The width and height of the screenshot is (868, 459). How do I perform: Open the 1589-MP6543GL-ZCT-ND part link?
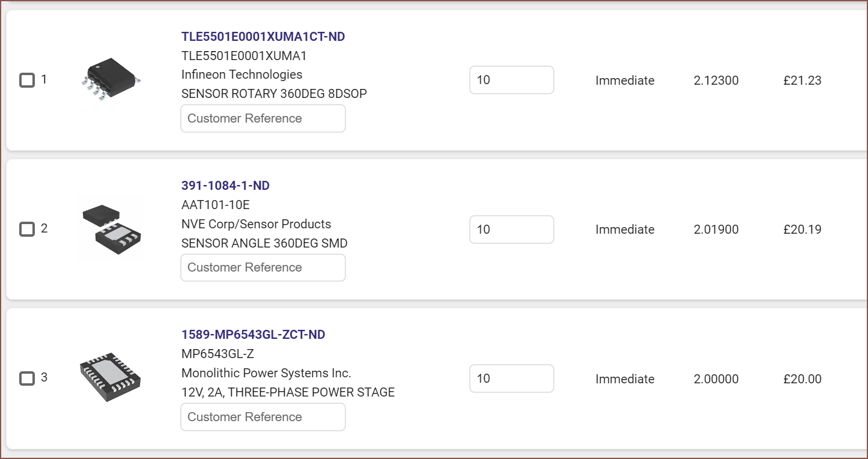pyautogui.click(x=253, y=335)
